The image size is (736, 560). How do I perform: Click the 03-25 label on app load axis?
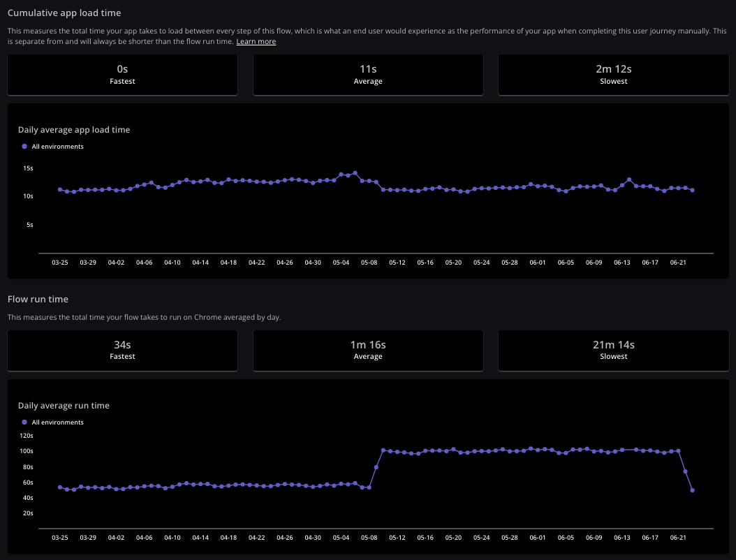coord(60,263)
